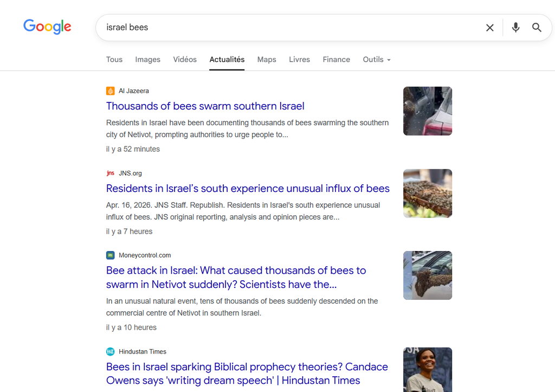555x392 pixels.
Task: Start voice search with microphone icon
Action: pyautogui.click(x=515, y=28)
